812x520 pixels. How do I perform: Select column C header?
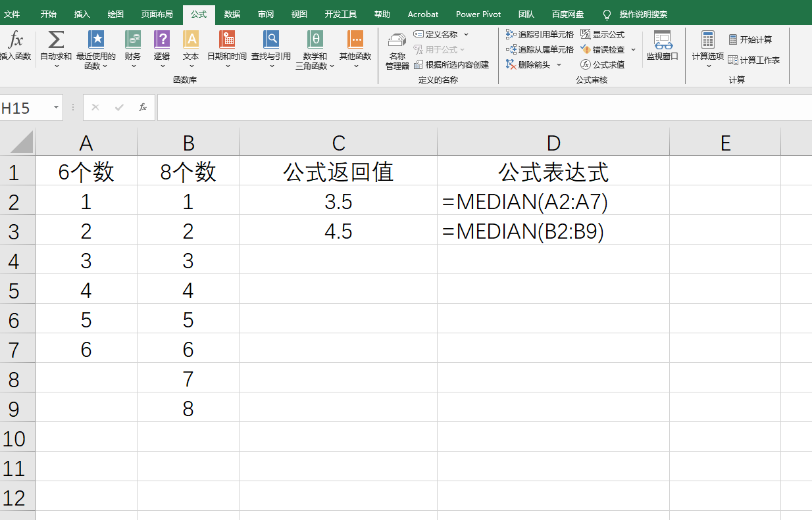pyautogui.click(x=338, y=142)
